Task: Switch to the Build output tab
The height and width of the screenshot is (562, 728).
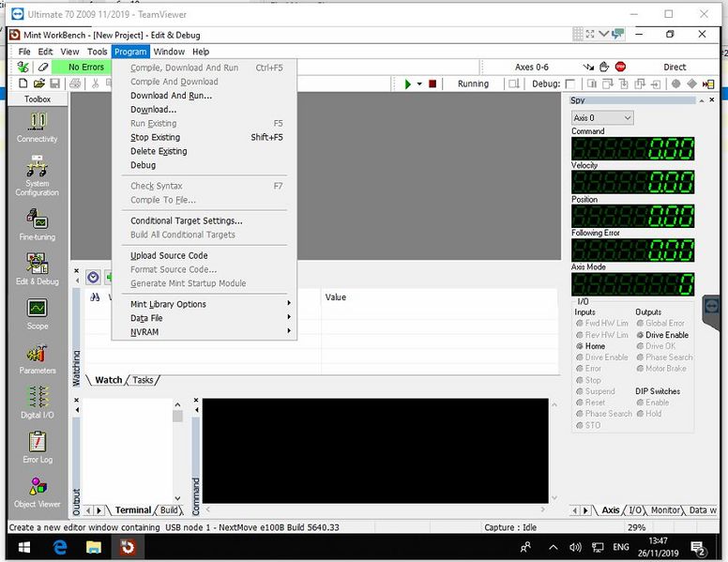Action: point(169,510)
